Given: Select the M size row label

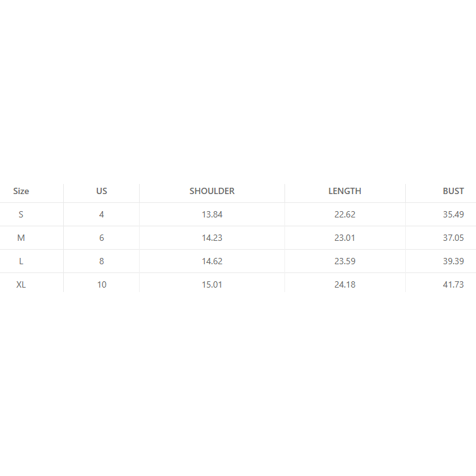Looking at the screenshot, I should point(21,238).
